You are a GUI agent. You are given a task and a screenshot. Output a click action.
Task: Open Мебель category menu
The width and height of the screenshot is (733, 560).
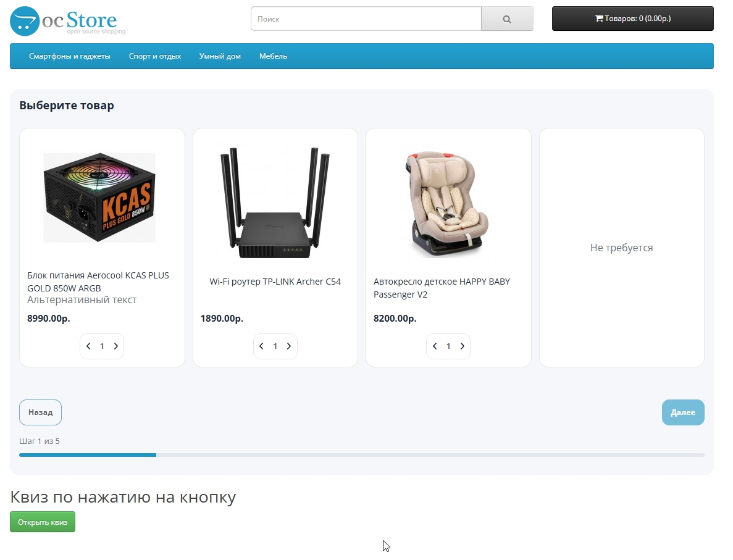coord(273,56)
